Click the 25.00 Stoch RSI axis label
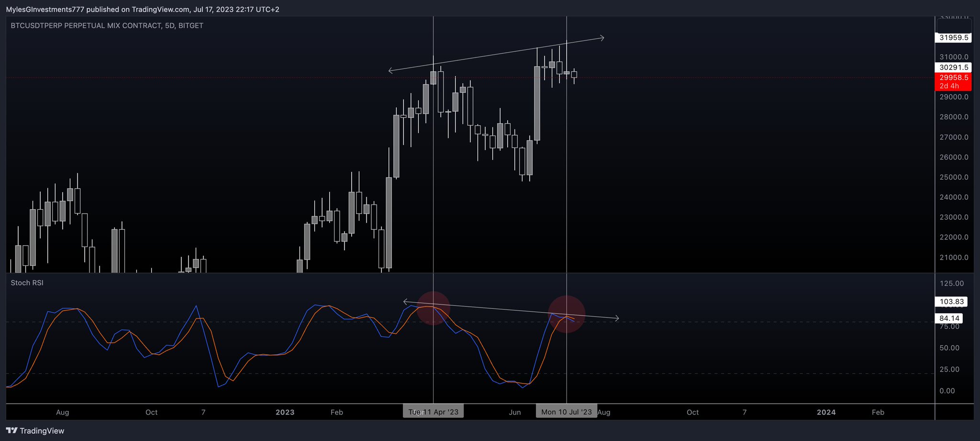The image size is (980, 441). click(949, 370)
